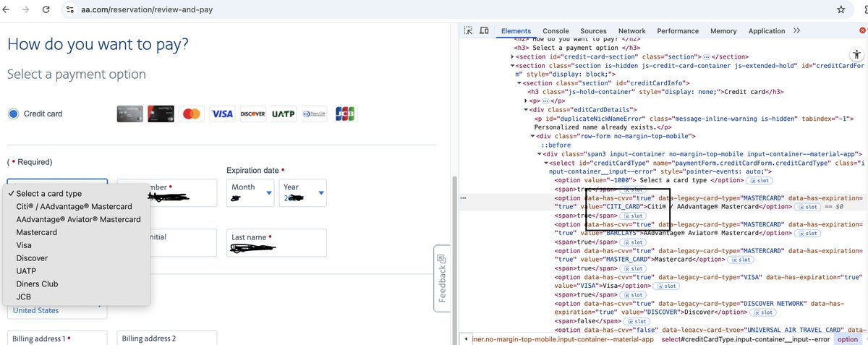Click the grey AAdvantage card image
Viewport: 868px width, 345px height.
pyautogui.click(x=129, y=114)
